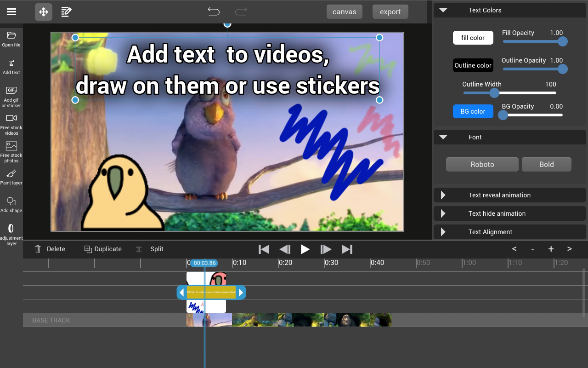Click the 0:10 ruler mark

tap(239, 263)
